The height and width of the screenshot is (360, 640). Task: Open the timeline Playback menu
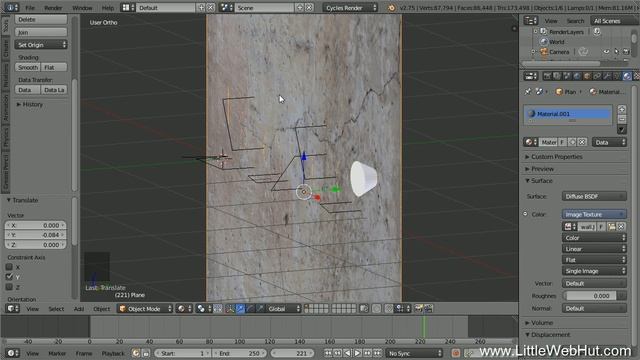[113, 353]
